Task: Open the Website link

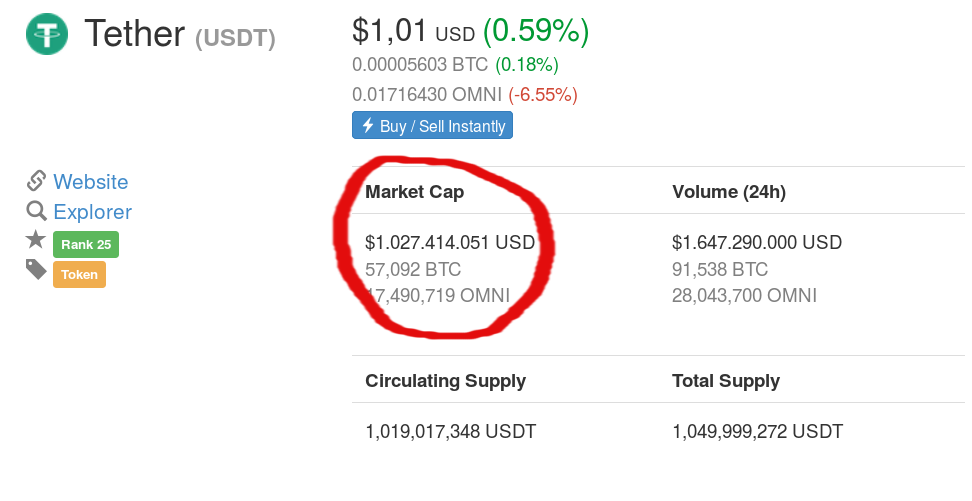Action: click(91, 182)
